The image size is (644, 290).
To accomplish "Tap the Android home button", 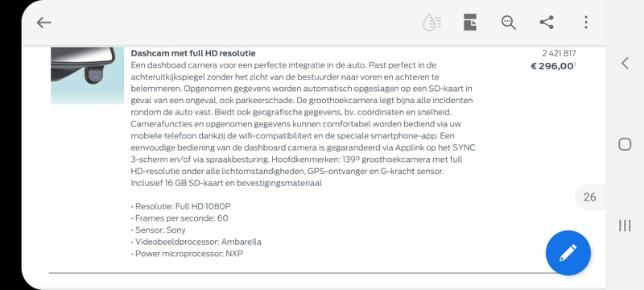I will 625,144.
